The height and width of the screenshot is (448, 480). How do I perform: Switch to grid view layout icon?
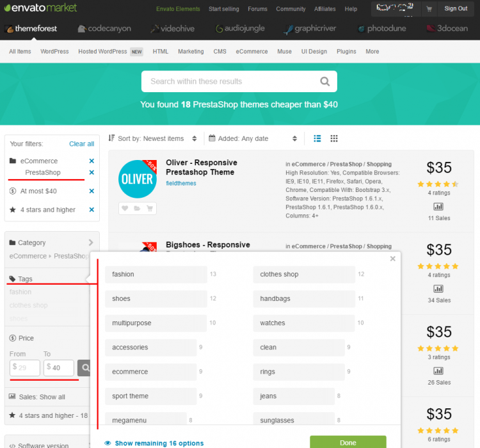point(334,138)
